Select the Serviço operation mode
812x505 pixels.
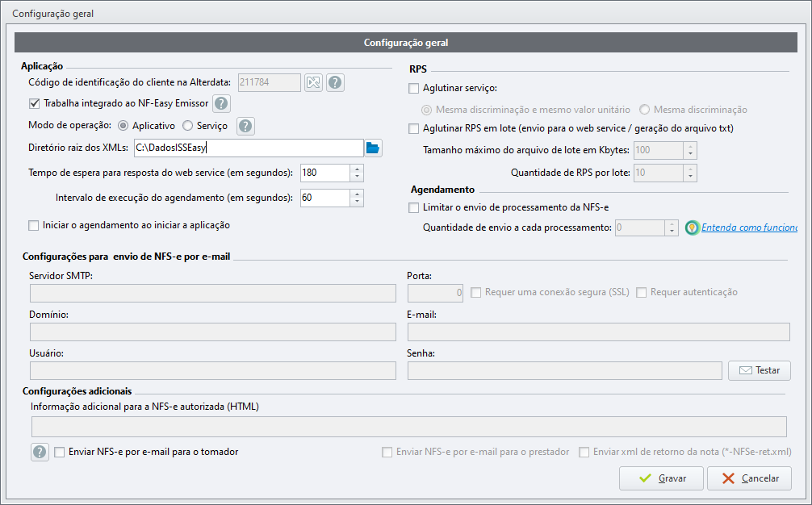coord(187,126)
